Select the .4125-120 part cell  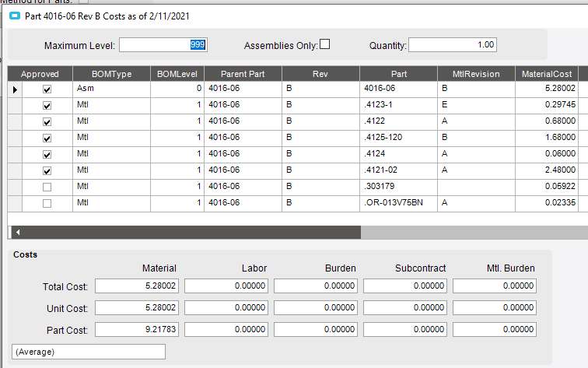click(399, 138)
